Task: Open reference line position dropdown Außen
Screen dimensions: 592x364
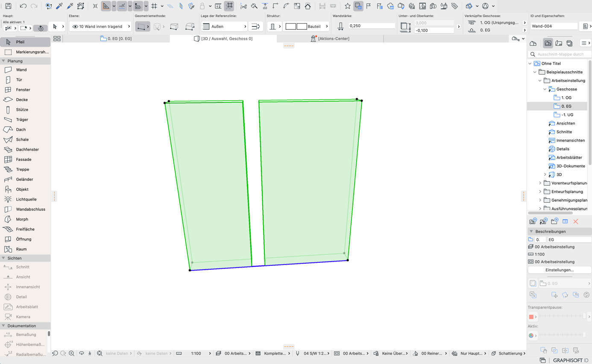Action: coord(225,26)
